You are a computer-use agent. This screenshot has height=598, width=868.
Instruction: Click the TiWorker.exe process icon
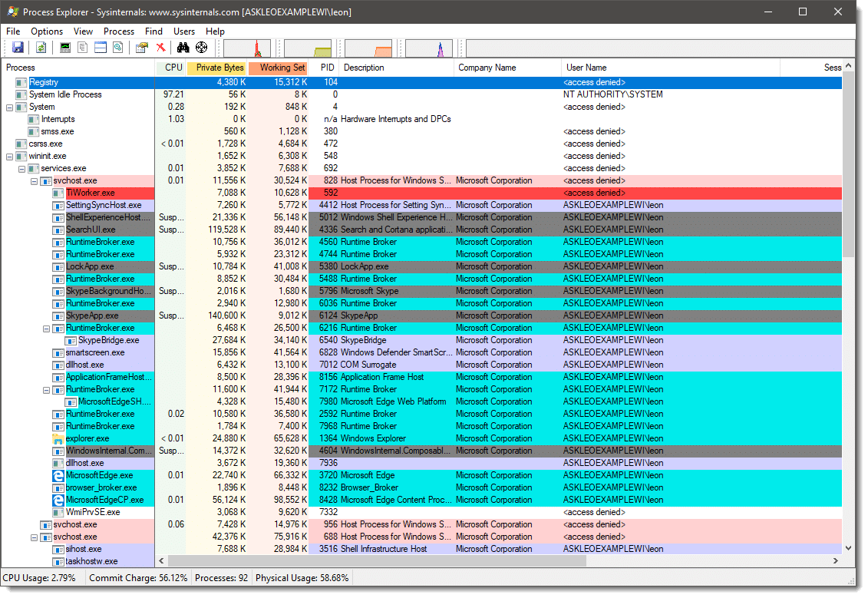(x=58, y=193)
